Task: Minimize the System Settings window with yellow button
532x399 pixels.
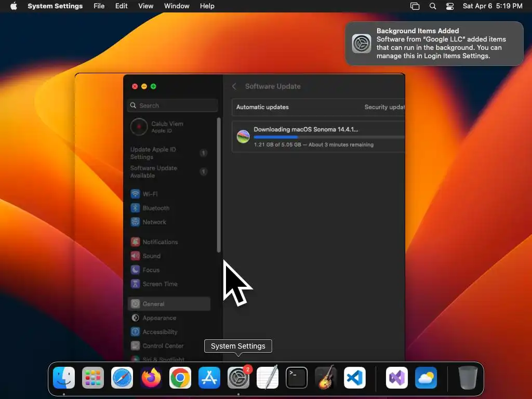Action: coord(144,87)
